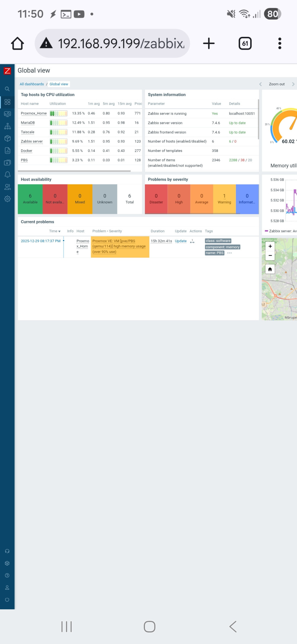Click the map zoom in plus button
This screenshot has width=297, height=644.
270,246
